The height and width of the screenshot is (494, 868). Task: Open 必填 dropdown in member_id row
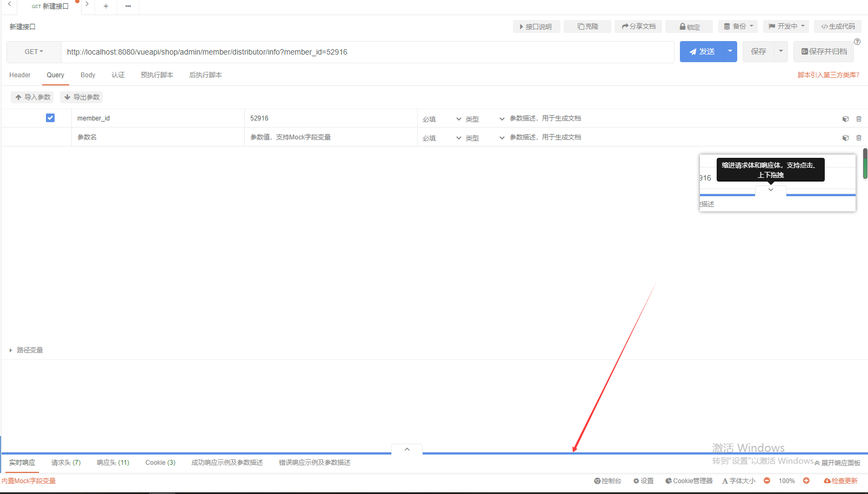[442, 119]
